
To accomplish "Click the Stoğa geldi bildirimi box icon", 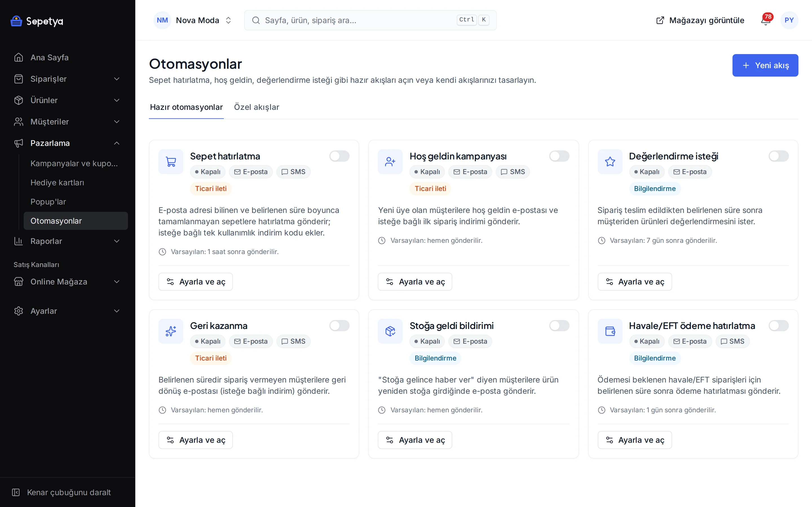I will 390,331.
